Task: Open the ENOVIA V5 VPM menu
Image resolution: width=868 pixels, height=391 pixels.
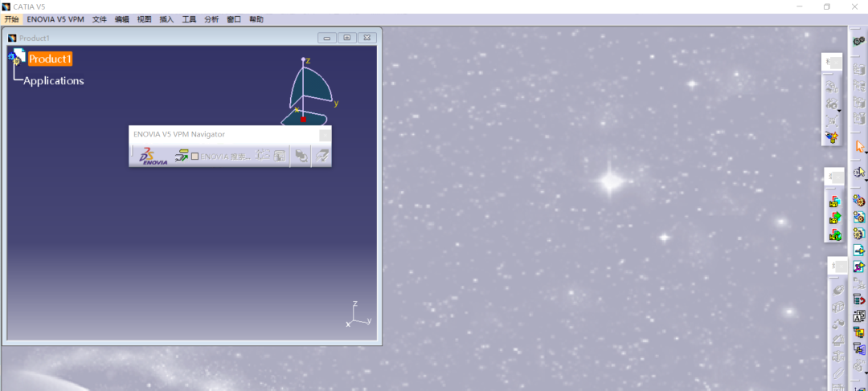Action: pos(55,19)
